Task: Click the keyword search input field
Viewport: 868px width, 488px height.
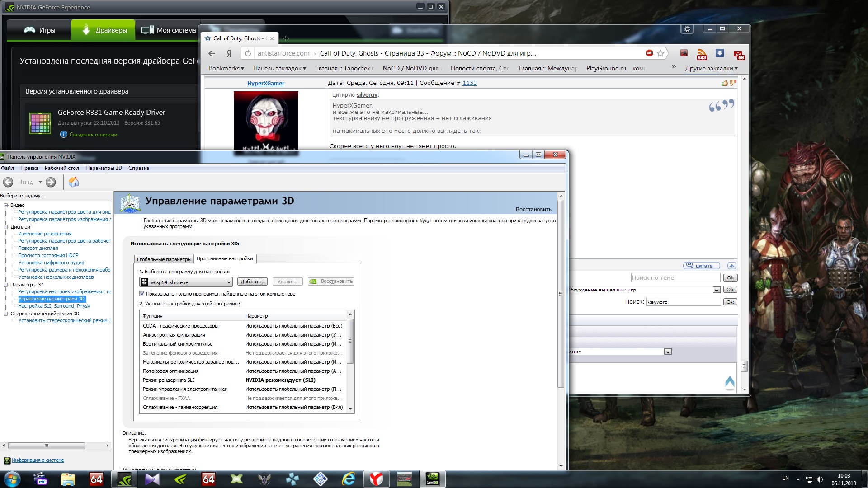Action: [684, 302]
